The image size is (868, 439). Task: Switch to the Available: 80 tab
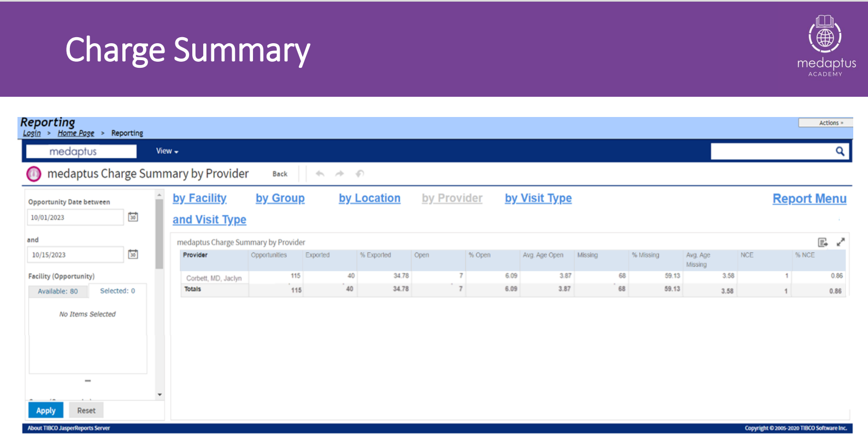click(58, 291)
